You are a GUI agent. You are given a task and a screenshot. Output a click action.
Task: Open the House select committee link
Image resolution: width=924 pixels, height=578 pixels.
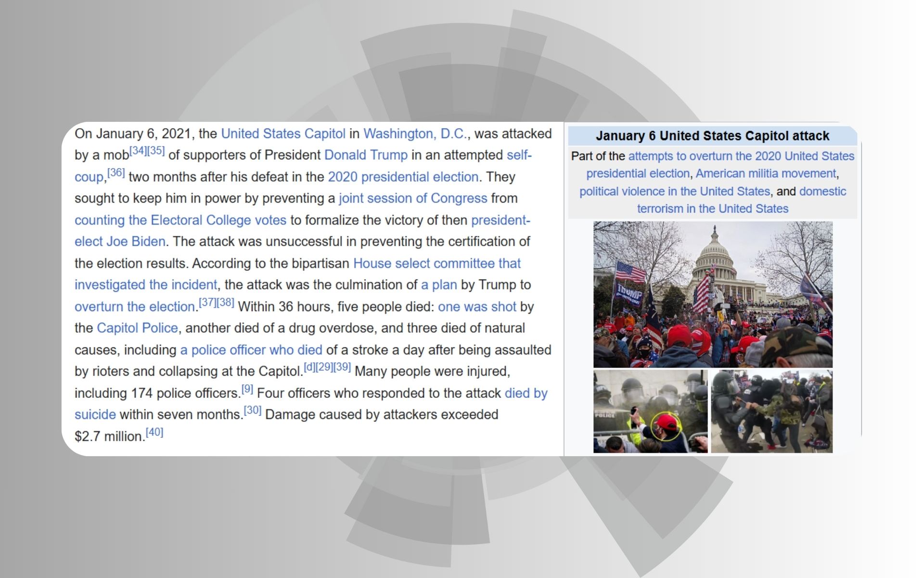coord(436,263)
